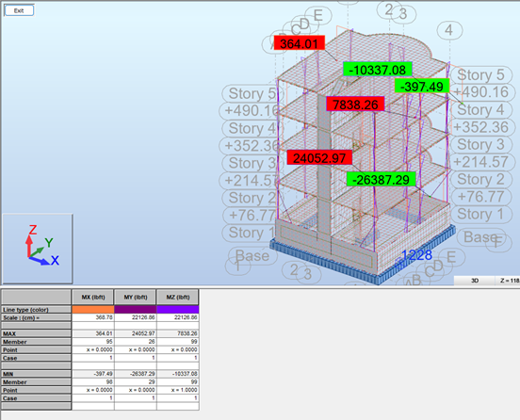Select the MZ (lbft) column header
This screenshot has width=520, height=420.
pos(178,297)
